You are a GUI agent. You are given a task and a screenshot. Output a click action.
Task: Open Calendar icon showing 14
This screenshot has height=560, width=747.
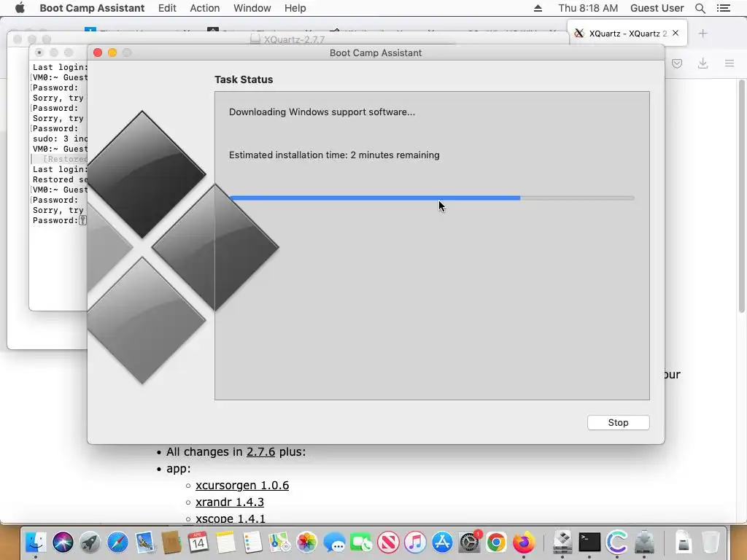coord(198,542)
